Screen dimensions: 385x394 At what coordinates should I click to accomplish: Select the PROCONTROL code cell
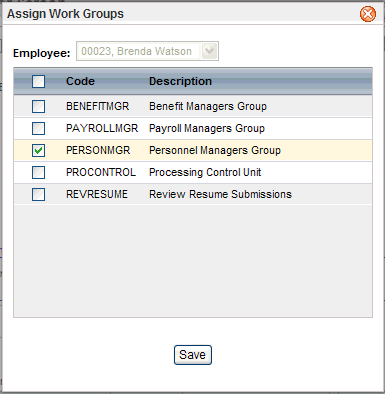tap(101, 172)
